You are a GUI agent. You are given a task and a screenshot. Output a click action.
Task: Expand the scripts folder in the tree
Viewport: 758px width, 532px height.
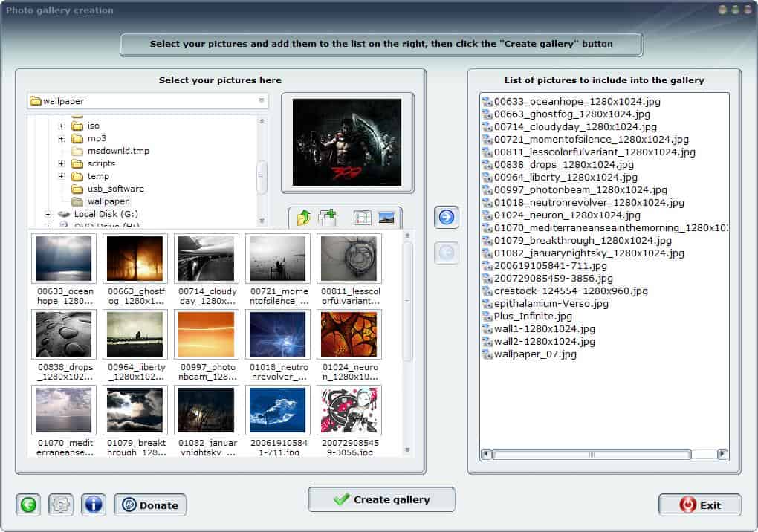(62, 163)
